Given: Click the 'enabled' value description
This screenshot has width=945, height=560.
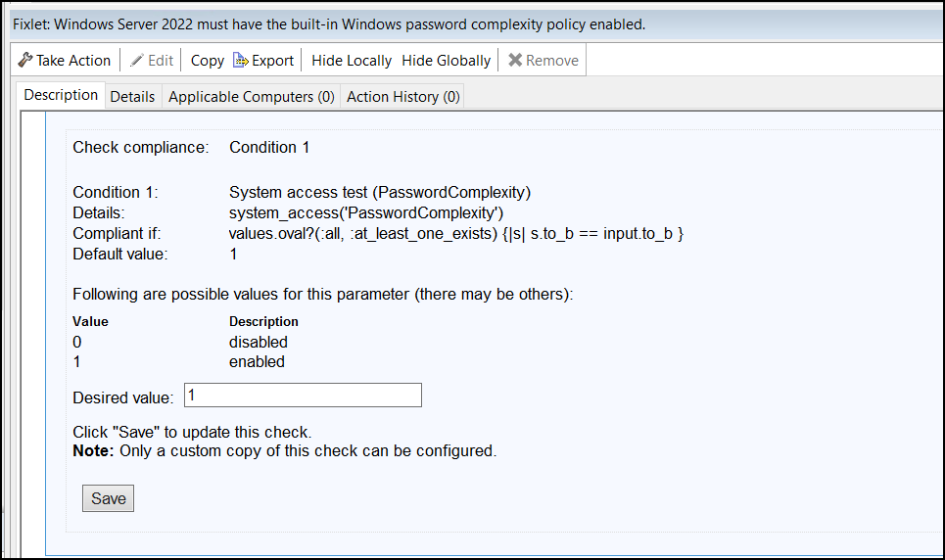Looking at the screenshot, I should 257,361.
